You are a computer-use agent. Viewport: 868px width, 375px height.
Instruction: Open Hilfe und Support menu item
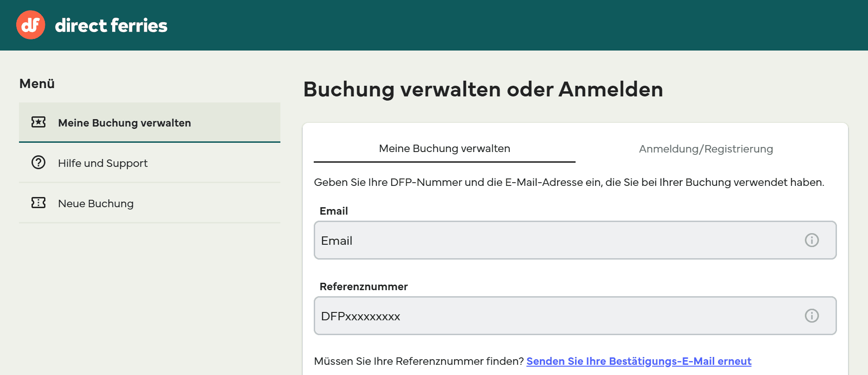tap(150, 163)
